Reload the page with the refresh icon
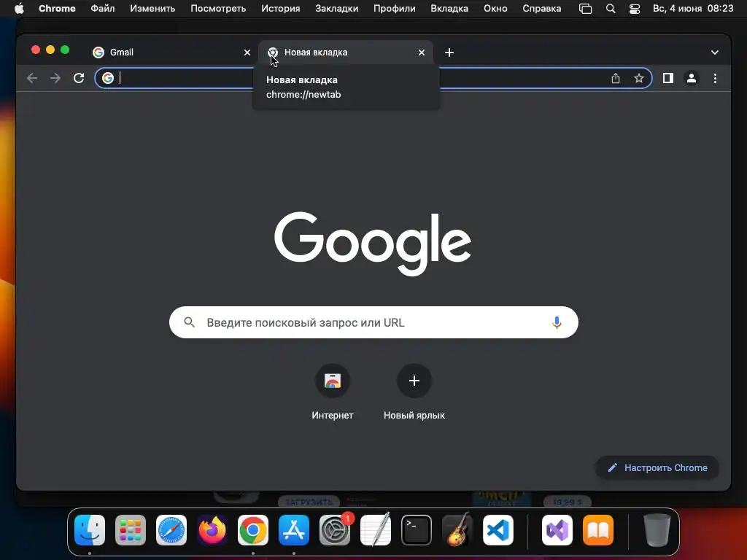This screenshot has width=747, height=560. (x=79, y=78)
